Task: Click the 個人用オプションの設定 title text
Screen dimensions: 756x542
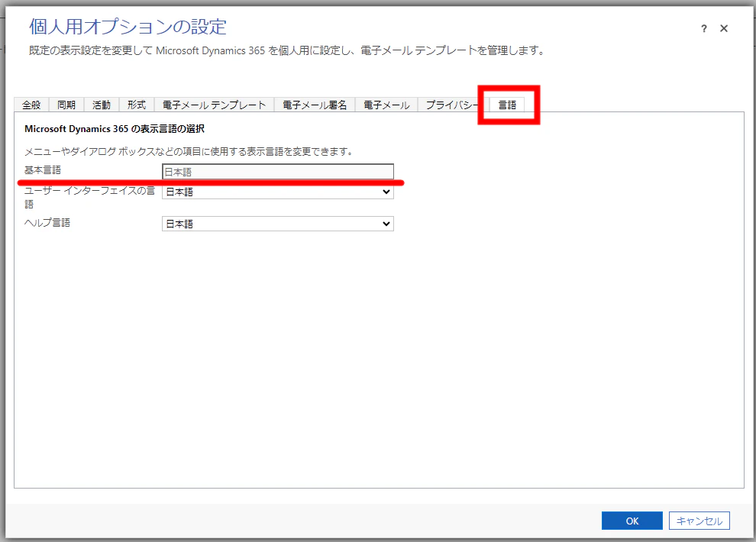Action: tap(128, 27)
